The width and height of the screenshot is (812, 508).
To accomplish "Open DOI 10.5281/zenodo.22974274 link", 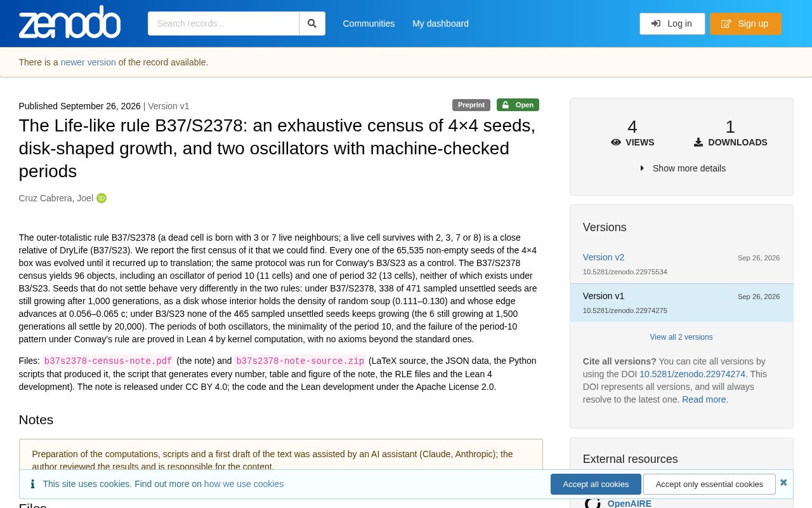I will (x=692, y=374).
